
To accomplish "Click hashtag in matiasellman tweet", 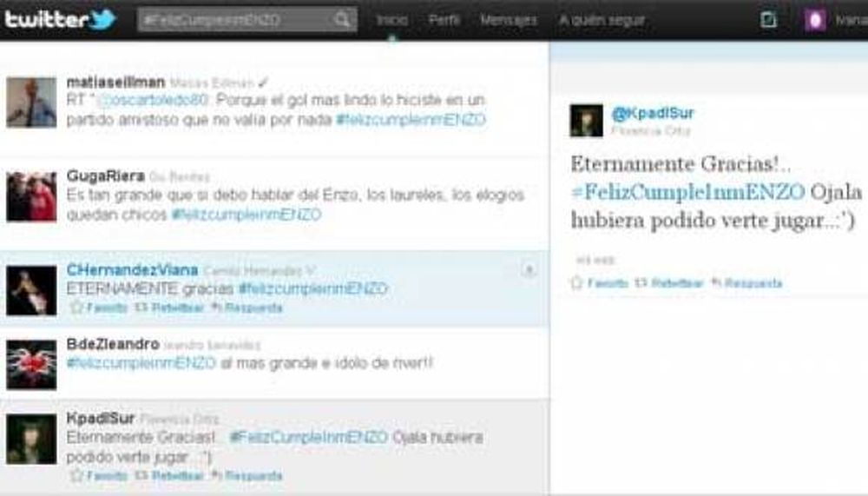I will tap(411, 120).
